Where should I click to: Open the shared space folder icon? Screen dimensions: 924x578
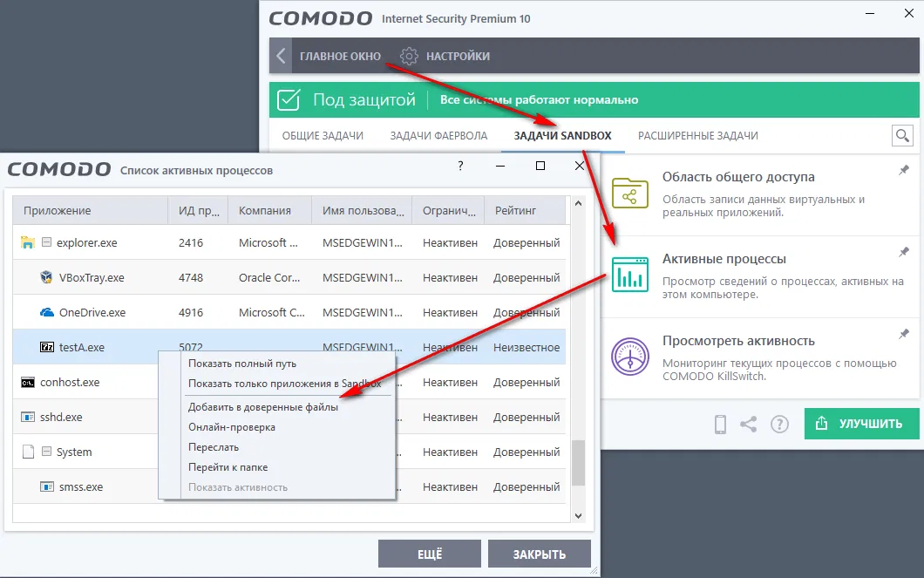[630, 194]
